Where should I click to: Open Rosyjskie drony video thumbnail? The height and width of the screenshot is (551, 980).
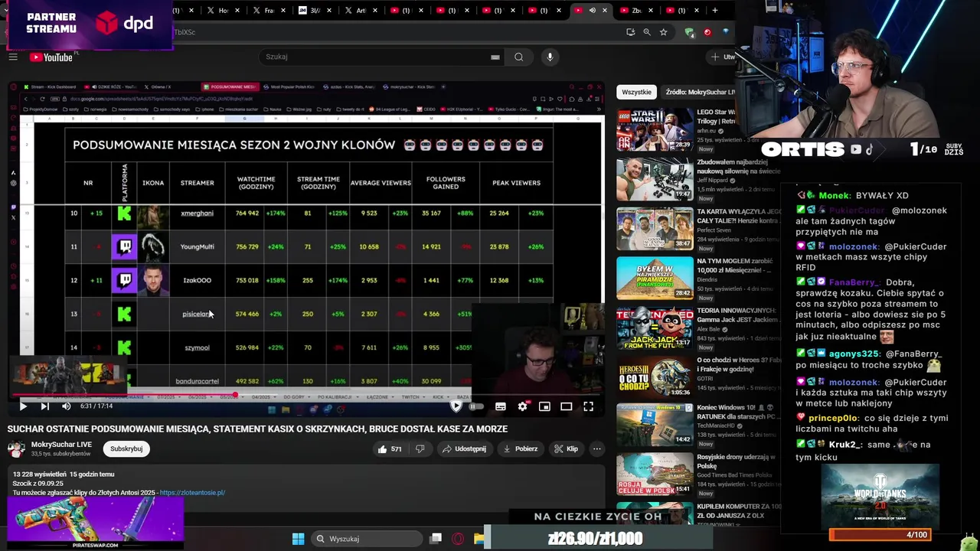[x=655, y=474]
